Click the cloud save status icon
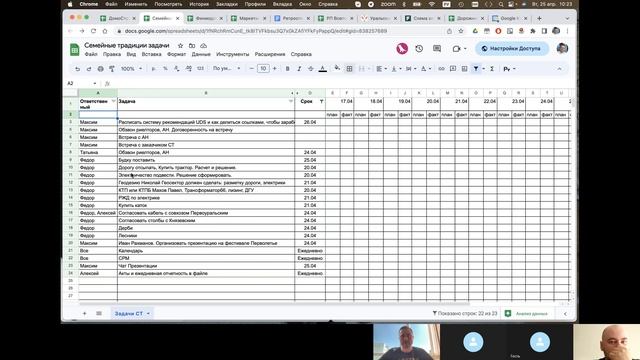The height and width of the screenshot is (360, 640). coord(203,46)
